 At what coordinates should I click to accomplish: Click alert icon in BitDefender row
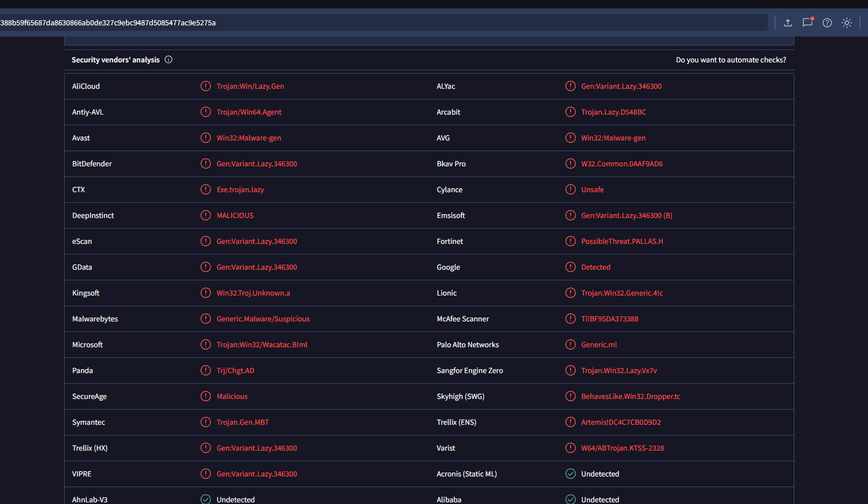click(206, 164)
